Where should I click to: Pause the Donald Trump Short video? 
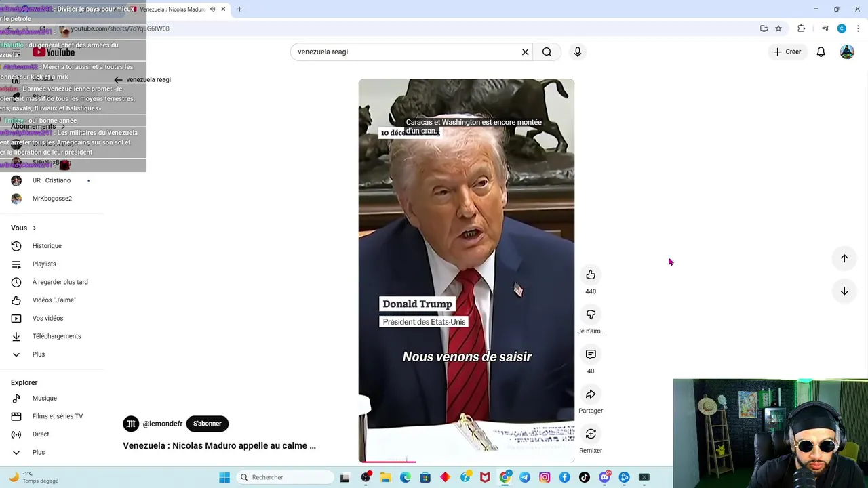pyautogui.click(x=467, y=271)
